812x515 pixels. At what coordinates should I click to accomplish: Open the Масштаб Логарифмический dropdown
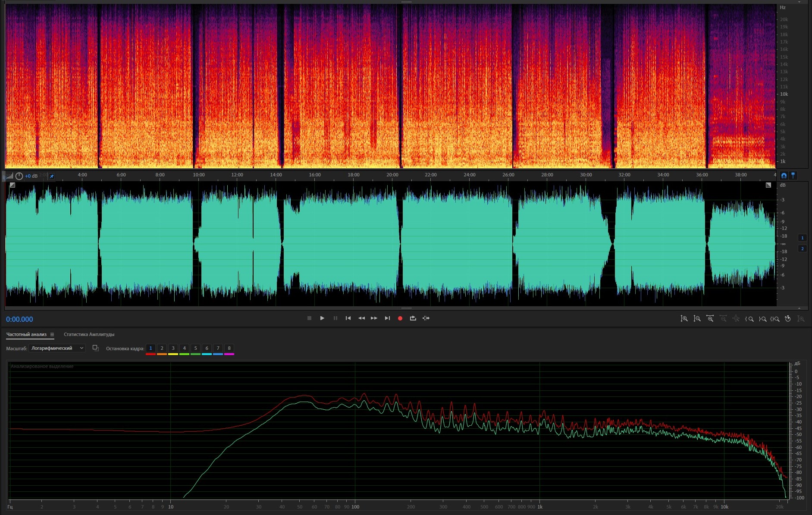click(57, 348)
